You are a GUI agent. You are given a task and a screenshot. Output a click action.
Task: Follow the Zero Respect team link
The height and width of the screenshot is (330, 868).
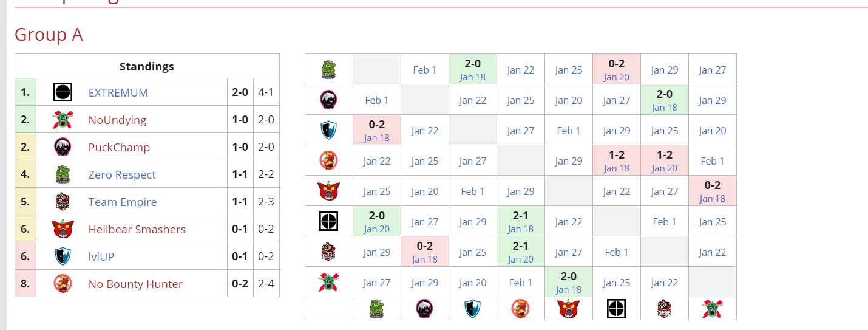pos(122,174)
